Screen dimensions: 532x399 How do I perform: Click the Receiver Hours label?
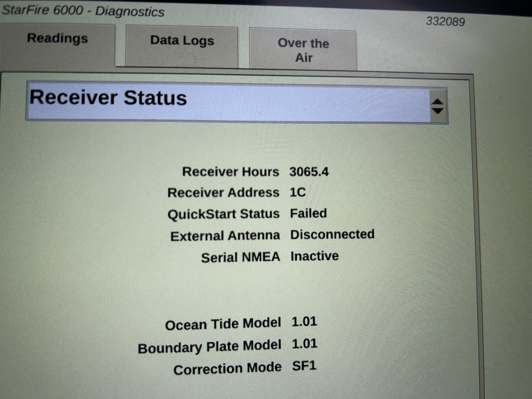pyautogui.click(x=230, y=172)
